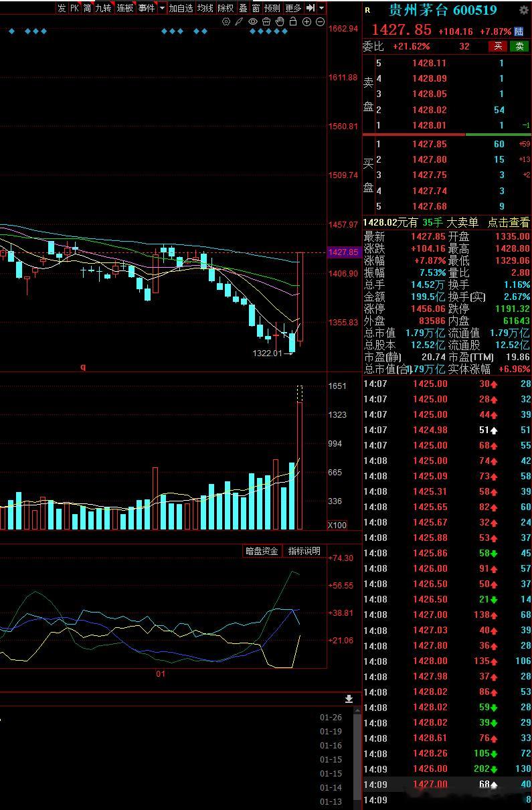Toggle the 九转 indicator
Screen dimensions: 532x810
tap(103, 8)
